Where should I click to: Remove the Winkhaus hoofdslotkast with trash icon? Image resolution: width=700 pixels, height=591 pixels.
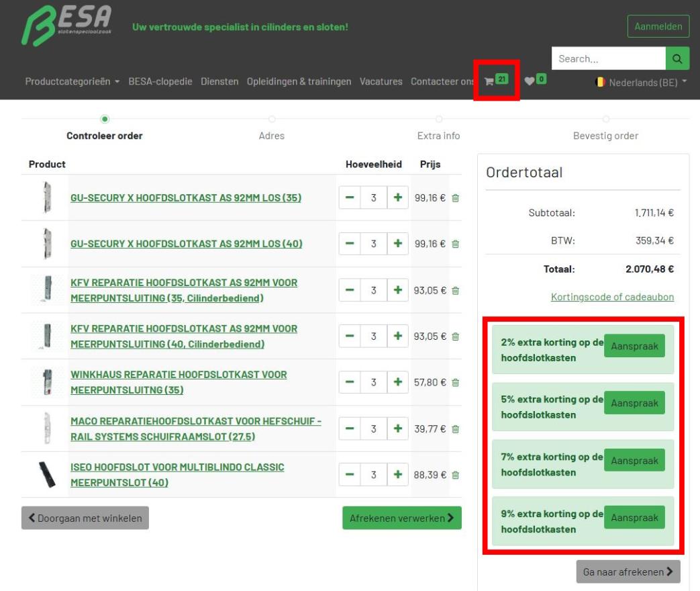[x=456, y=382]
